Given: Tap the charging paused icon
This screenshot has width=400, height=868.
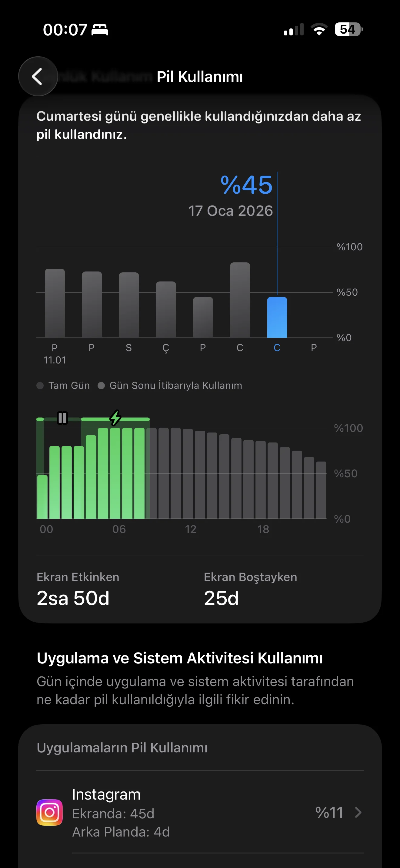Looking at the screenshot, I should point(62,418).
